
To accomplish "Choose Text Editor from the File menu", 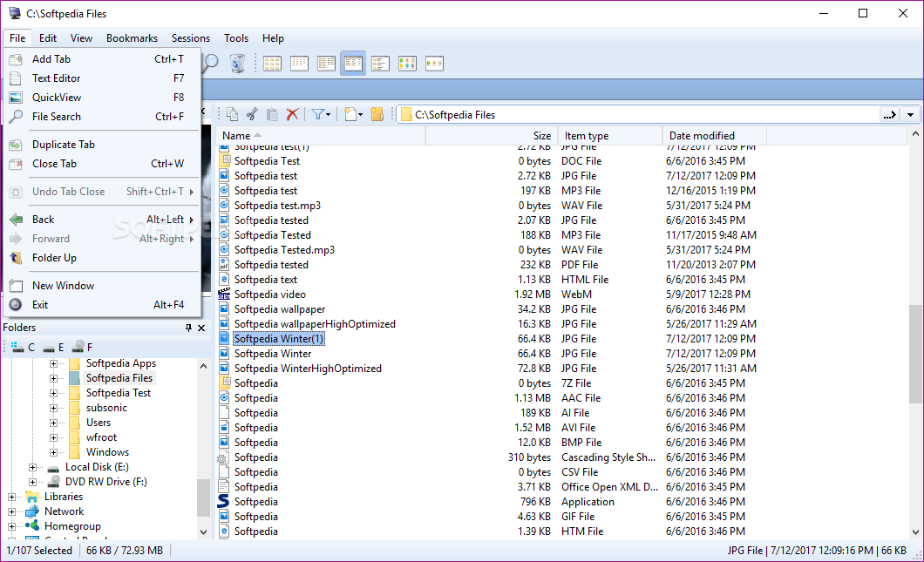I will (x=102, y=78).
